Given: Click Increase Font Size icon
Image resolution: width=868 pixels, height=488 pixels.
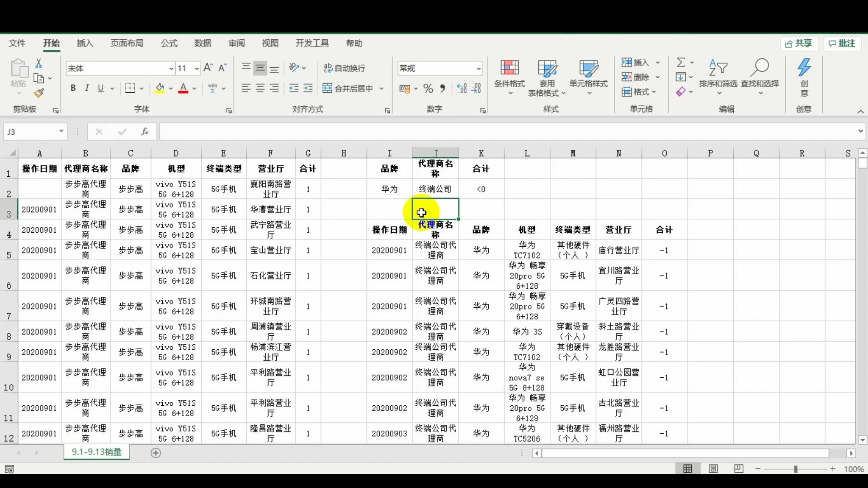Looking at the screenshot, I should pos(208,68).
